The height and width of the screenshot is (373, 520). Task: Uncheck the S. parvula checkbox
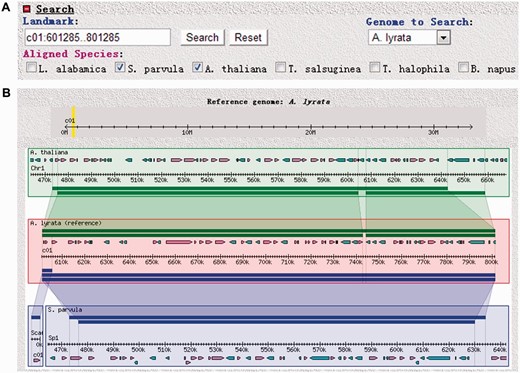[x=120, y=68]
